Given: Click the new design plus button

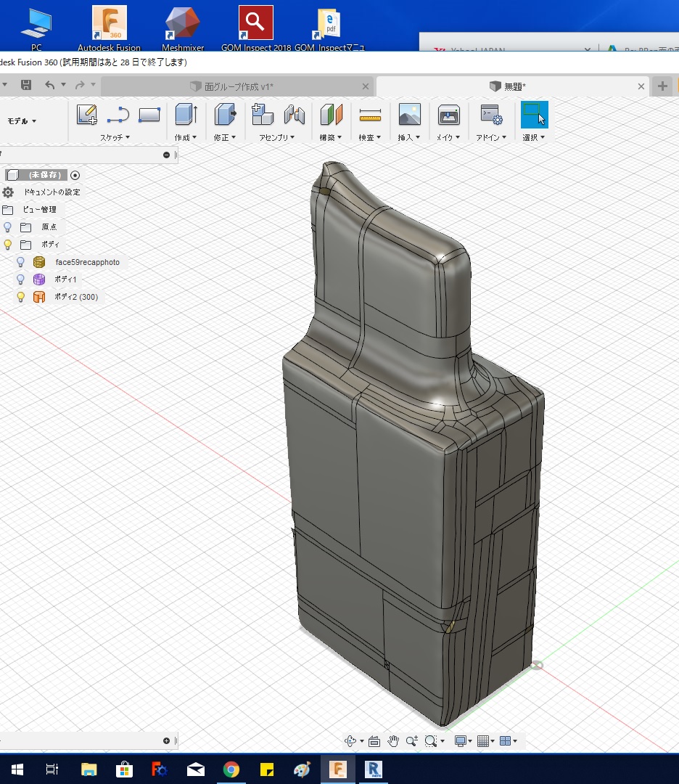Looking at the screenshot, I should click(662, 86).
